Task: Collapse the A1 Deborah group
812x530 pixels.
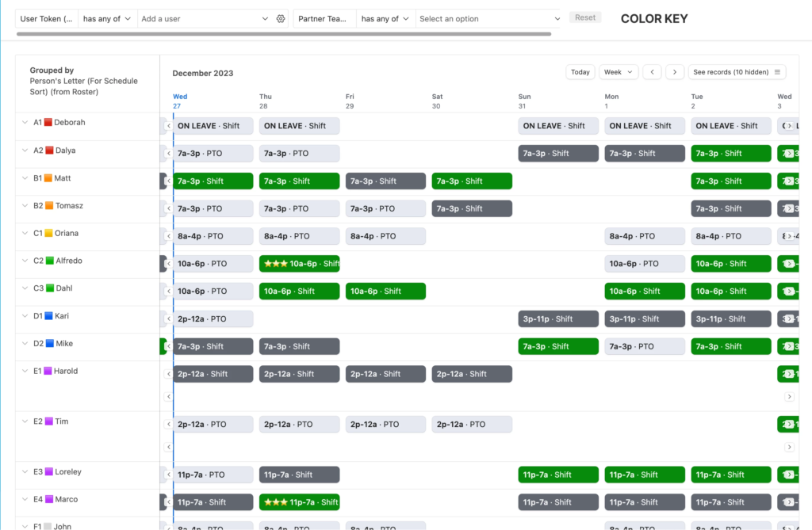Action: pyautogui.click(x=25, y=122)
